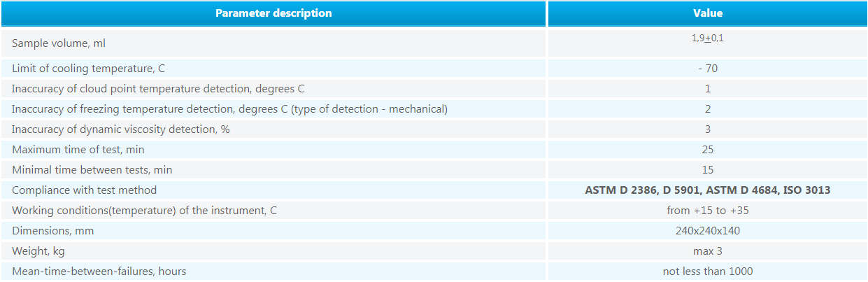The width and height of the screenshot is (868, 282).
Task: Select Minimal time between tests row
Action: coord(434,170)
